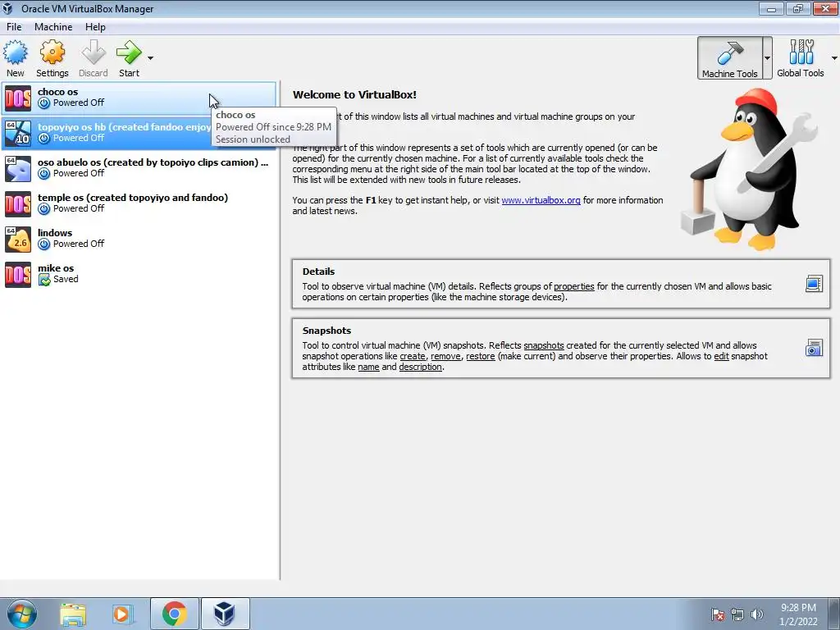Click the Global Tools icon
Screen dimensions: 840x630
(x=801, y=52)
